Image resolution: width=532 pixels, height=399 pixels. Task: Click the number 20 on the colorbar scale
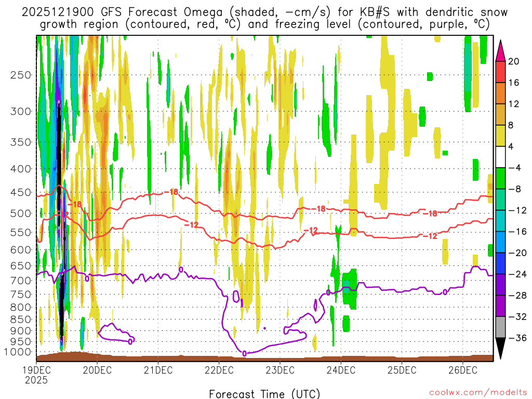(514, 61)
